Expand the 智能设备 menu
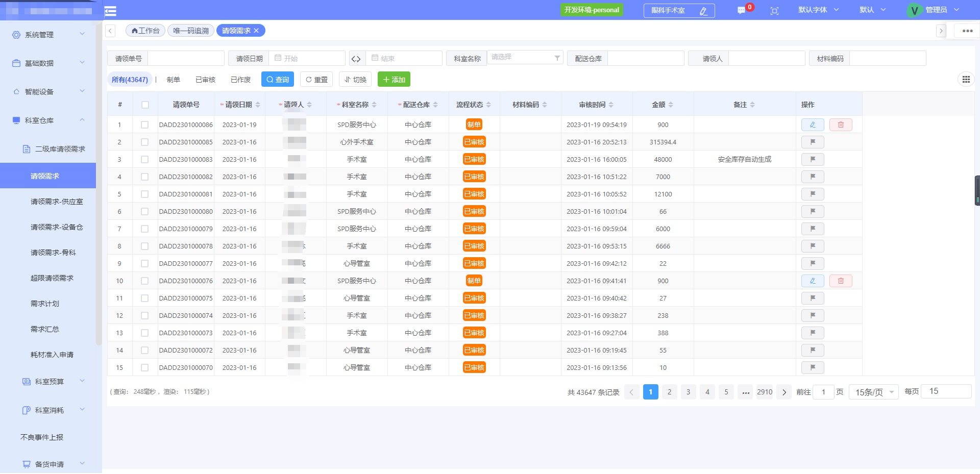Image resolution: width=980 pixels, height=474 pixels. pos(48,92)
